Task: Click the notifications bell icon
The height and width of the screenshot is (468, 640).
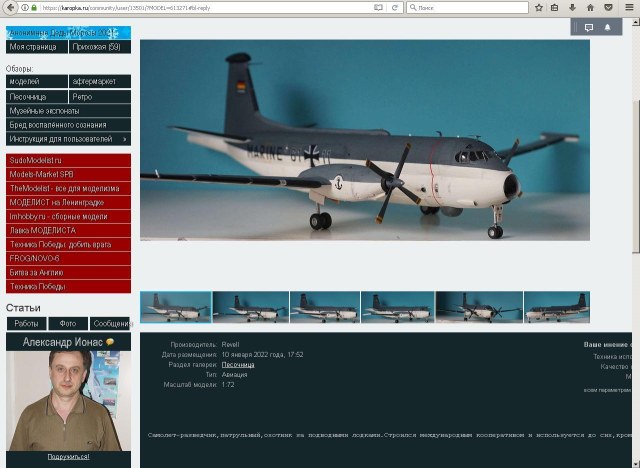Action: pyautogui.click(x=607, y=28)
